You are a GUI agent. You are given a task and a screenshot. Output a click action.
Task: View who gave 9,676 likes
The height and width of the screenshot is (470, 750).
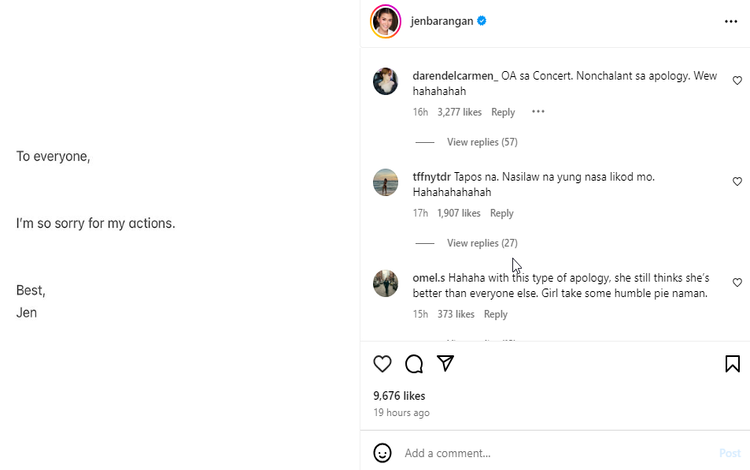point(399,396)
